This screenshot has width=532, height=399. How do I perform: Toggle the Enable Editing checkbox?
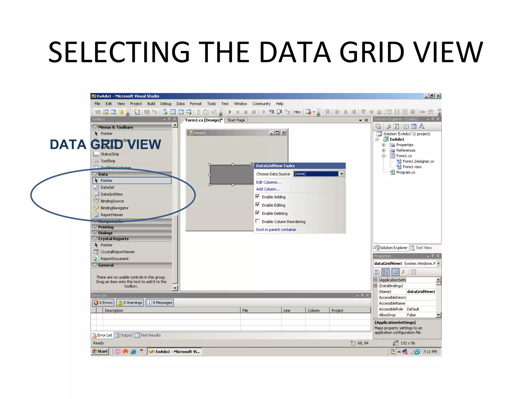pyautogui.click(x=258, y=205)
